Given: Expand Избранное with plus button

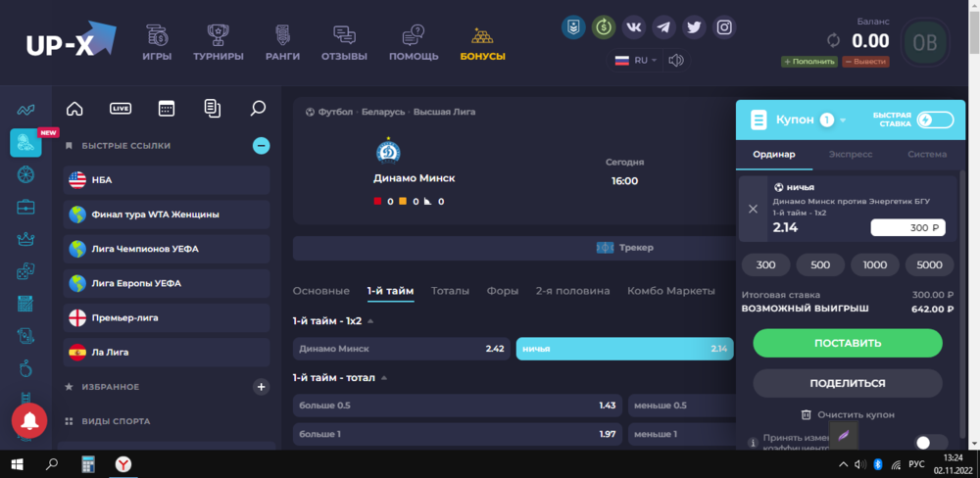Looking at the screenshot, I should point(262,387).
